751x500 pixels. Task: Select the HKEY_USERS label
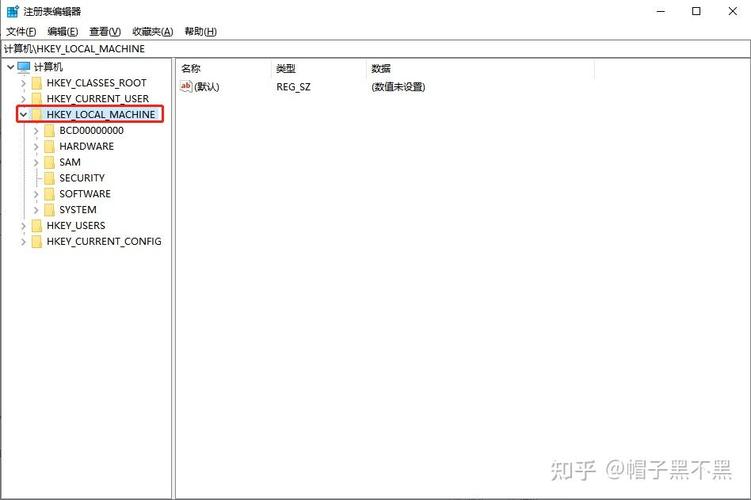[x=76, y=226]
